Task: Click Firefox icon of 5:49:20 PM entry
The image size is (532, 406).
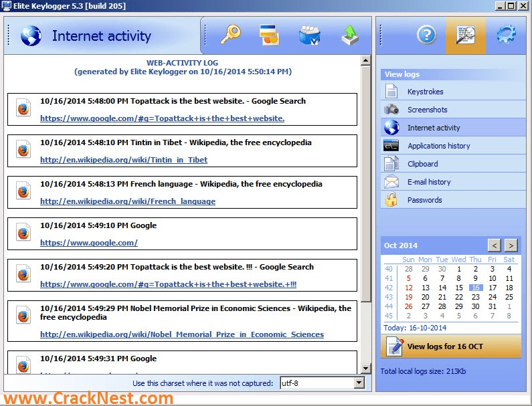Action: tap(23, 274)
